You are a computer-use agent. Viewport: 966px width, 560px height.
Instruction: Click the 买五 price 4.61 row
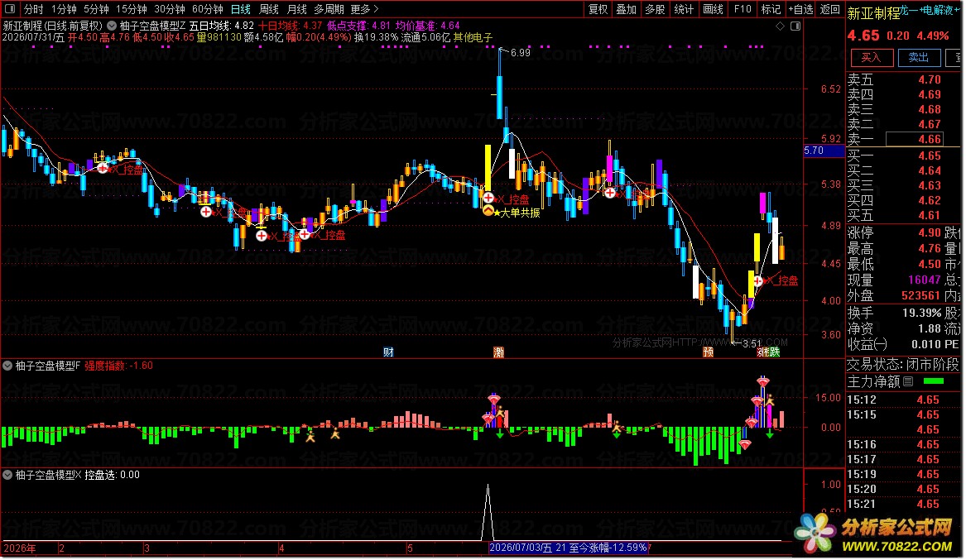[904, 215]
